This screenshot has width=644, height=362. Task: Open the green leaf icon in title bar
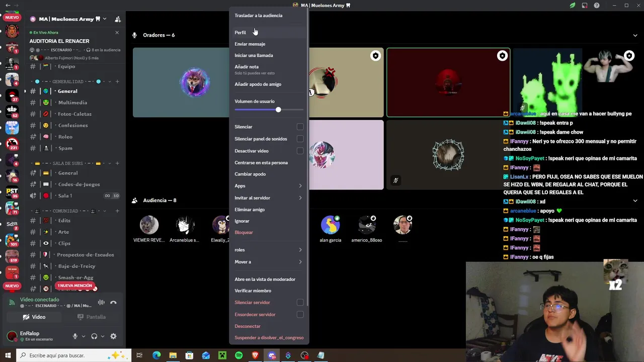(x=573, y=5)
